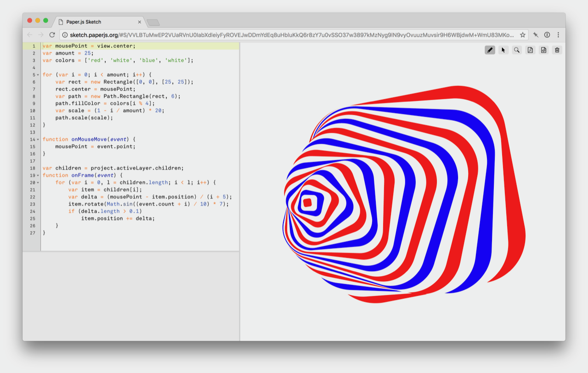The height and width of the screenshot is (373, 588).
Task: Collapse the onFrame function at line 19
Action: pos(38,175)
